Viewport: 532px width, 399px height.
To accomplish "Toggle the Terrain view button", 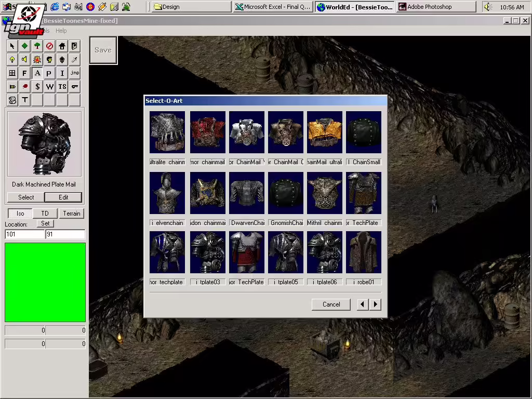I will 72,214.
